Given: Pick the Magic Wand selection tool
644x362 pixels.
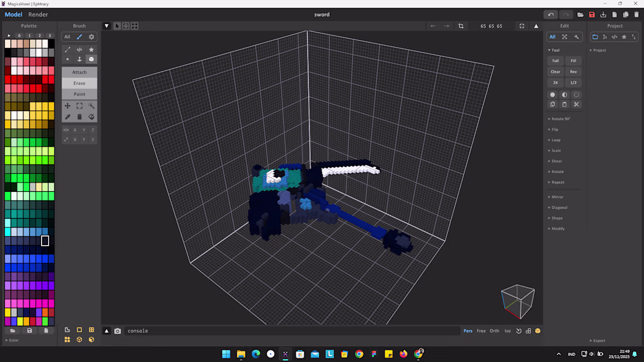Looking at the screenshot, I should tap(91, 106).
